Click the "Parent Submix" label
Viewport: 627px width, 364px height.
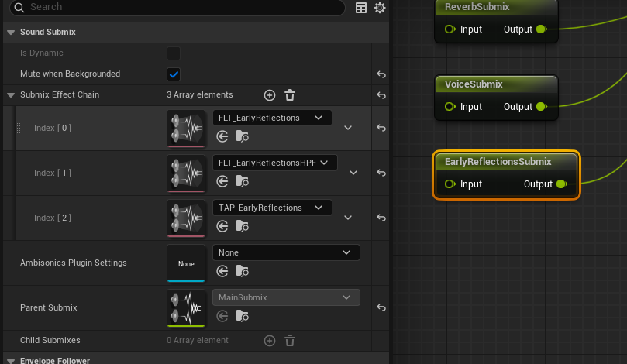tap(48, 307)
